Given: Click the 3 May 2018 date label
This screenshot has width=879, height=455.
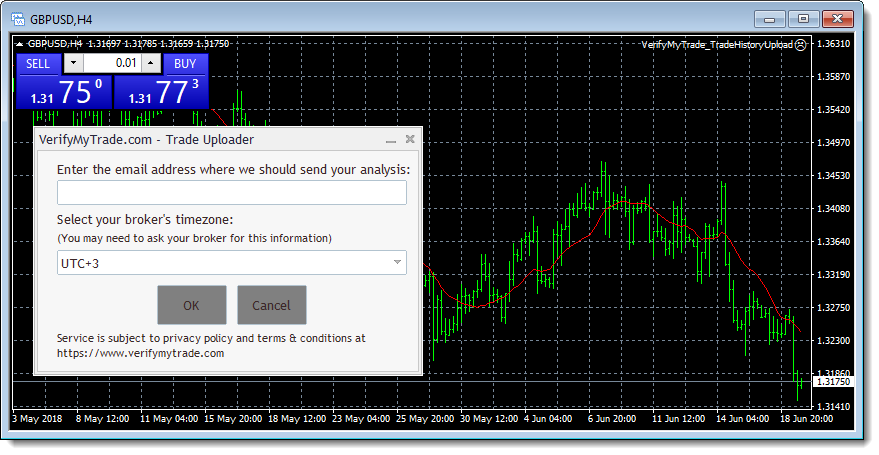Looking at the screenshot, I should pyautogui.click(x=37, y=419).
